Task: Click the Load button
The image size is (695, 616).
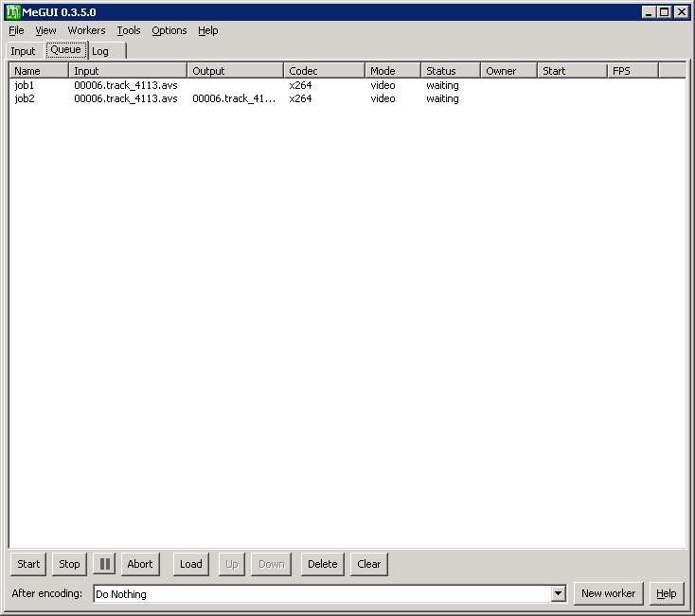Action: click(191, 564)
